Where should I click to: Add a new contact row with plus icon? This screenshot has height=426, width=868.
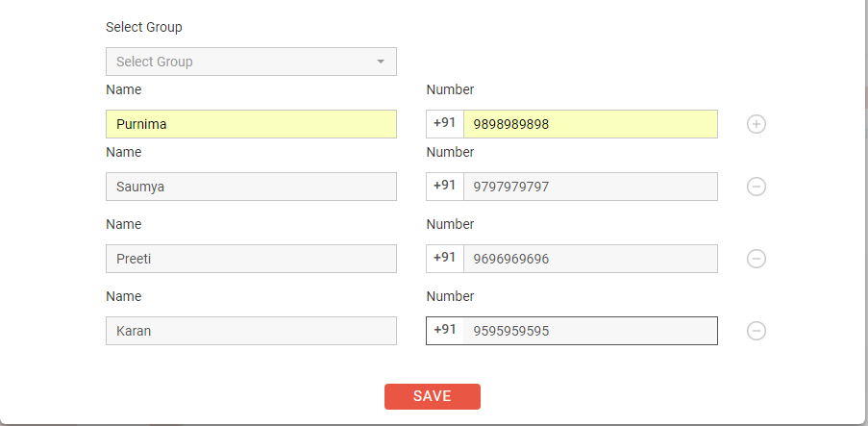756,124
